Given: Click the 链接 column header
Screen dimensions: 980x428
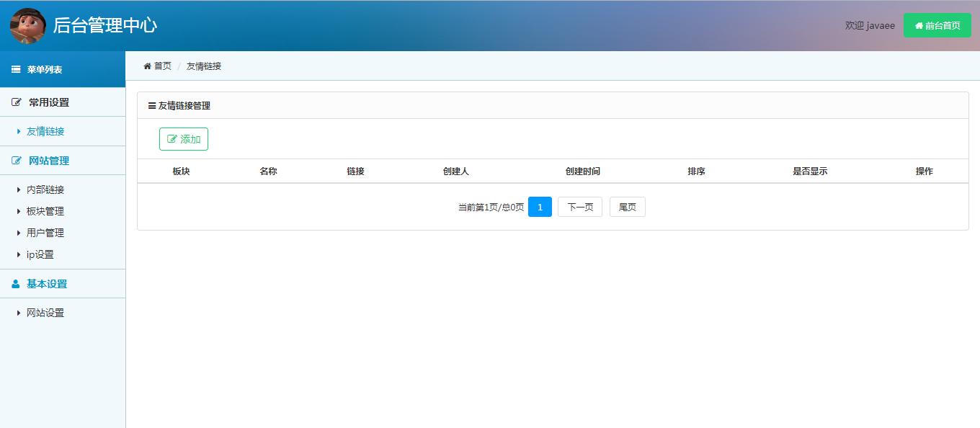Looking at the screenshot, I should tap(355, 171).
